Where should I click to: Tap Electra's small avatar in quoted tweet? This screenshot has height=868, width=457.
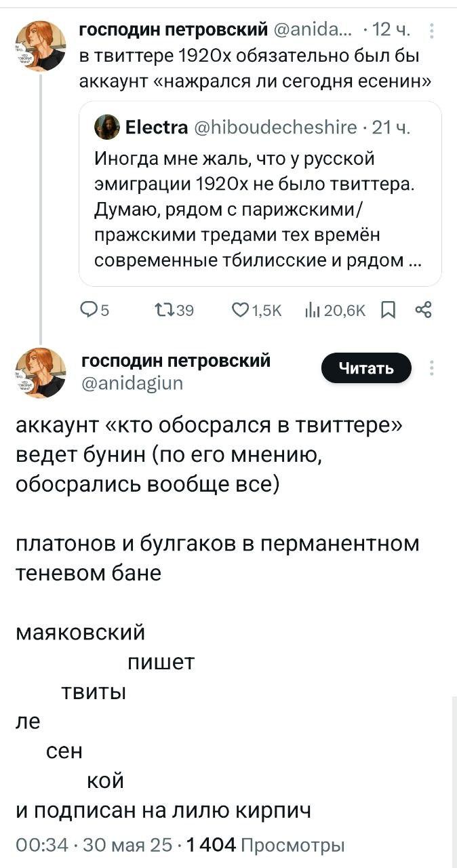click(x=106, y=126)
